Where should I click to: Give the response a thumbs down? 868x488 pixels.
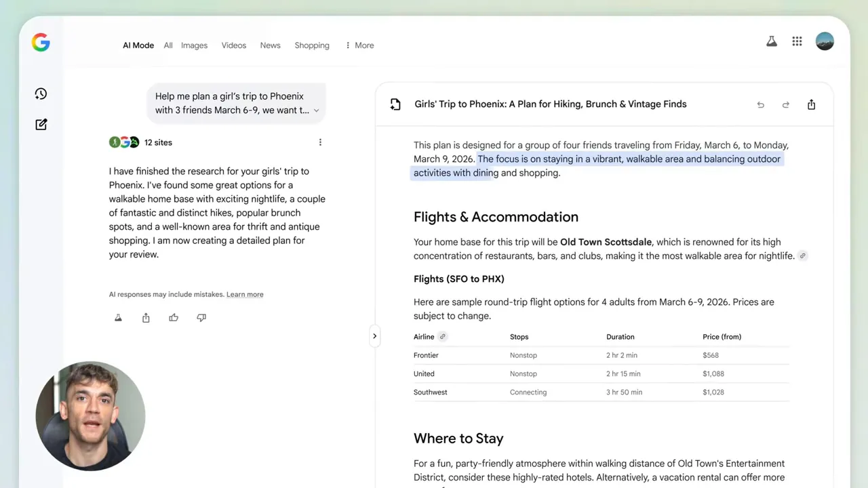[x=201, y=317]
